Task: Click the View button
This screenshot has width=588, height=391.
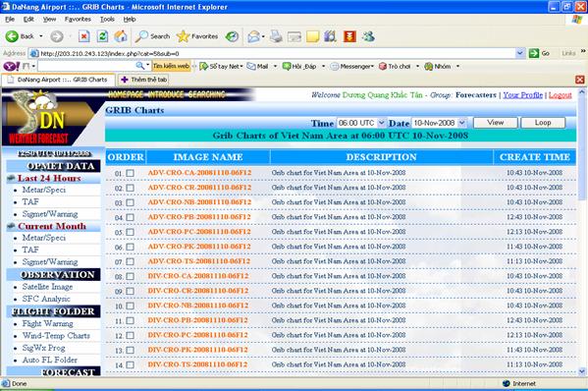Action: tap(496, 123)
